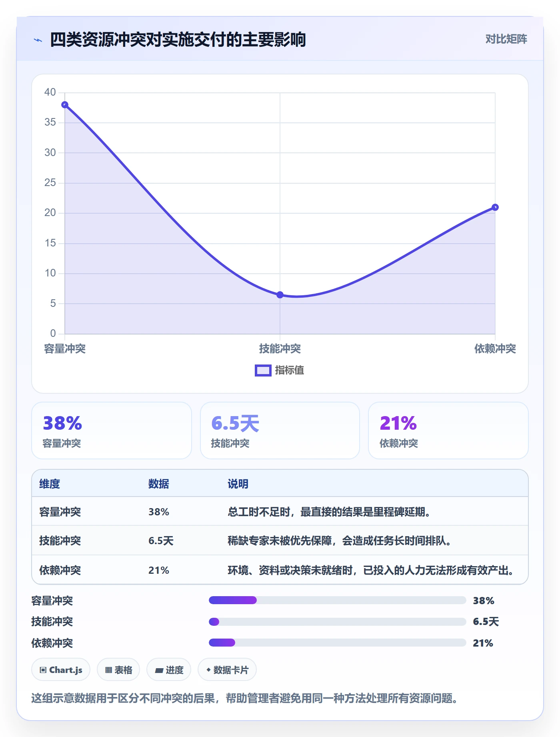Click the description about 稀缺专家
This screenshot has height=737, width=560.
339,541
